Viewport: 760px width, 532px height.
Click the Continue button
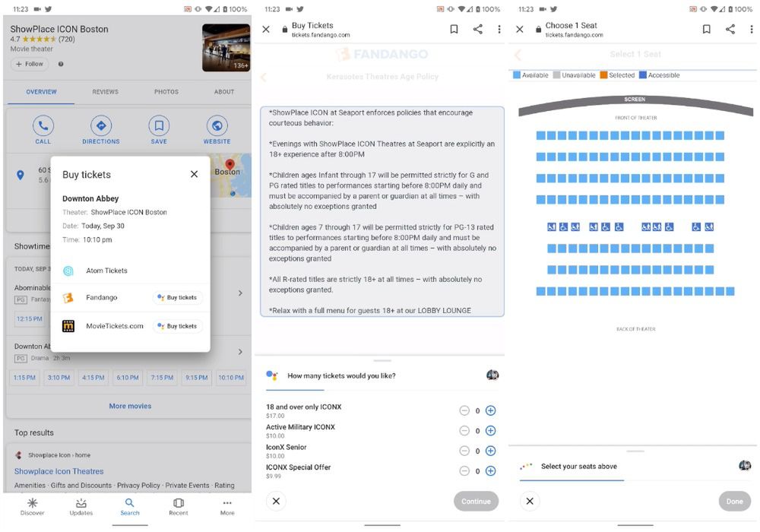point(476,501)
